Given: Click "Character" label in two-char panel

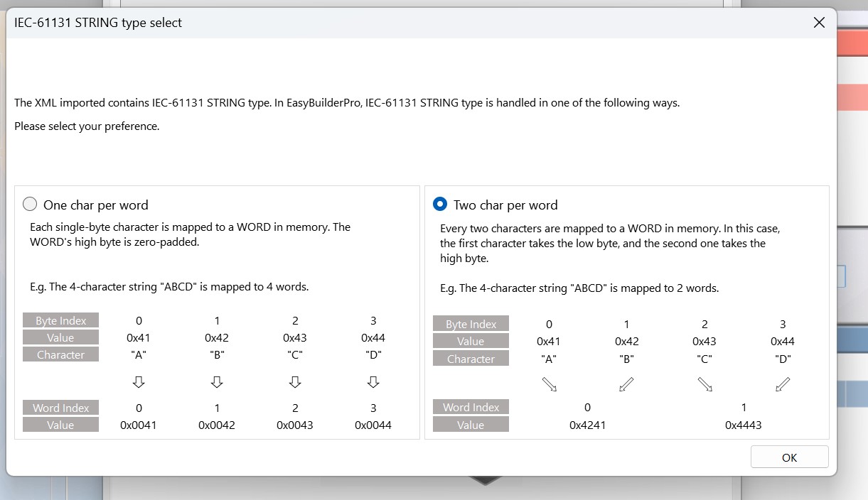Looking at the screenshot, I should point(471,359).
